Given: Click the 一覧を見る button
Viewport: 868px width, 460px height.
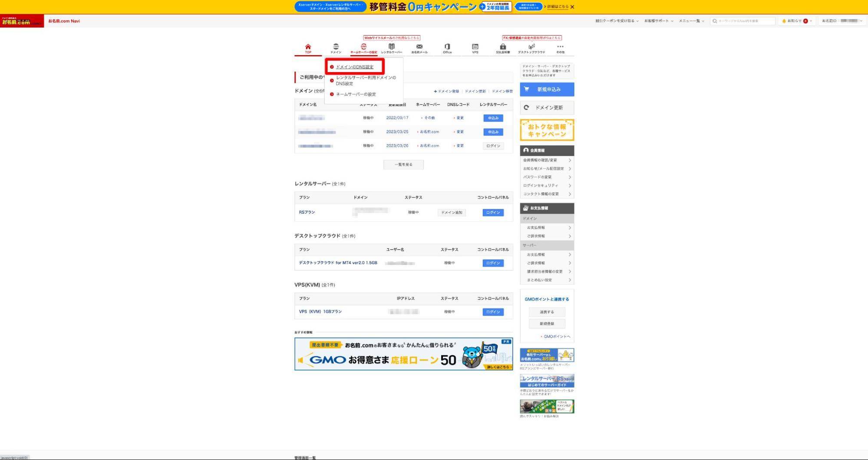Looking at the screenshot, I should click(x=403, y=165).
